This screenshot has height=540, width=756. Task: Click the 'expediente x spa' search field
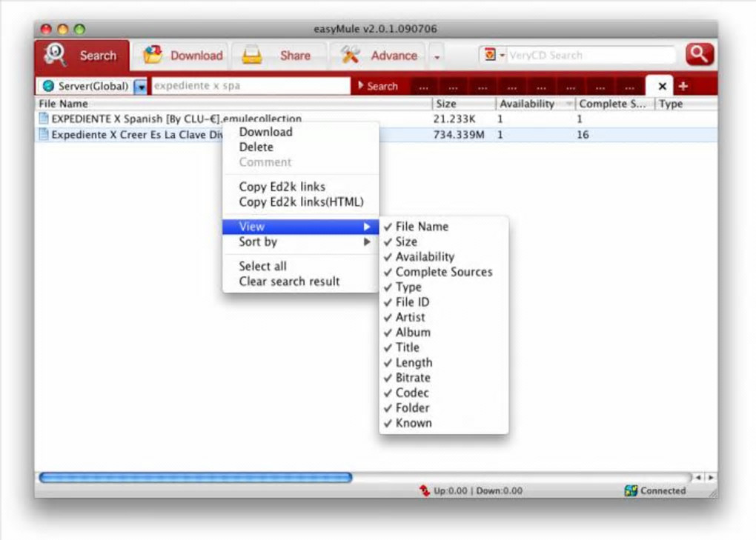click(x=251, y=86)
